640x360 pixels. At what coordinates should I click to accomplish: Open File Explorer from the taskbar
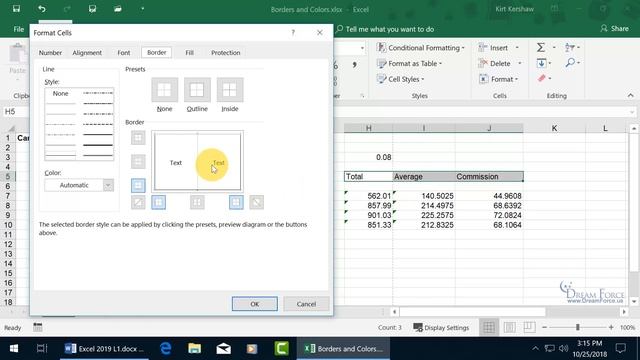194,349
